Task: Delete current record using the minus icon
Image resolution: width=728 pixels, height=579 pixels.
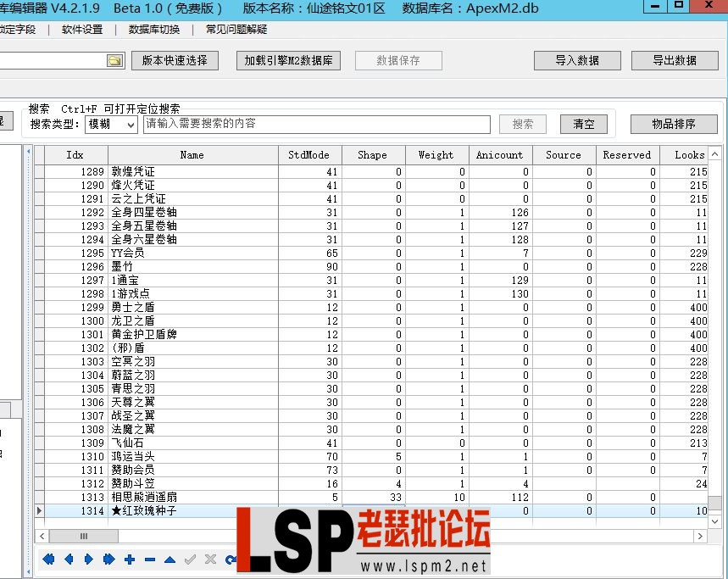Action: 150,558
